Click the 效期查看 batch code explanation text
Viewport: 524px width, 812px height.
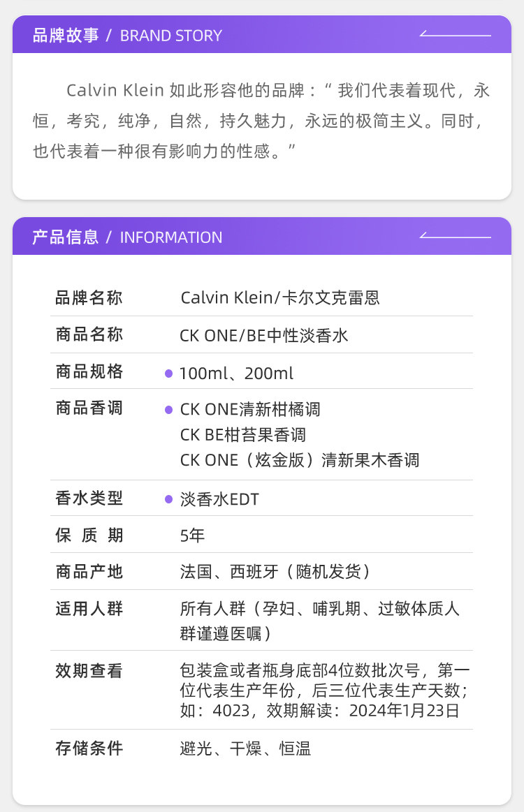click(324, 691)
